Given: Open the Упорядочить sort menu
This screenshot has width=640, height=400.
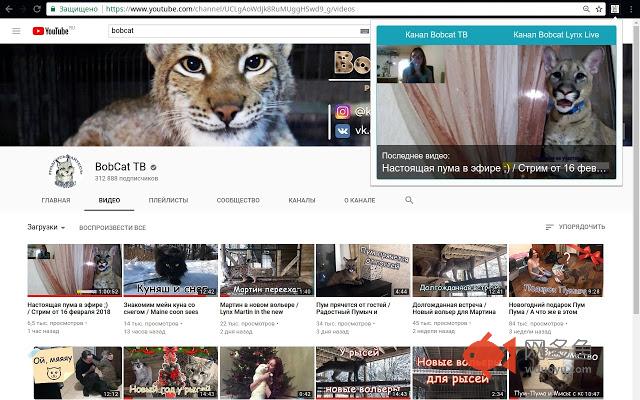Looking at the screenshot, I should coord(575,227).
